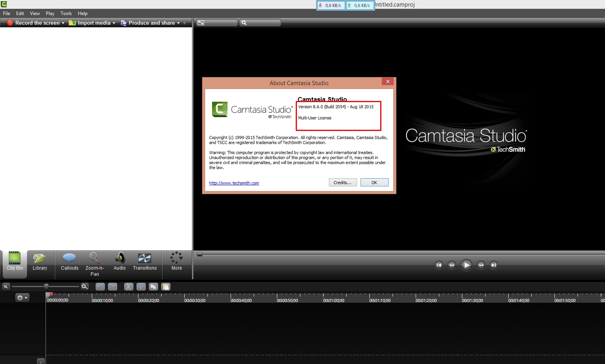Click the fast forward playback button
The image size is (605, 364).
481,265
